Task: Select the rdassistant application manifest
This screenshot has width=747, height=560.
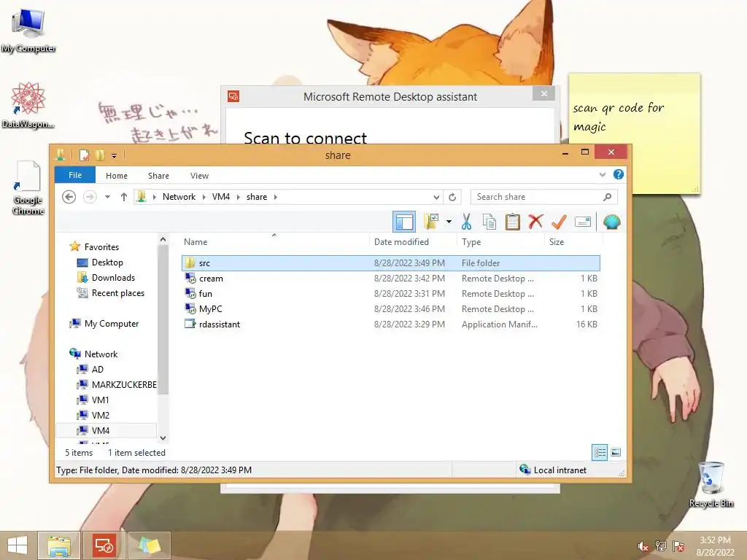Action: click(391, 324)
